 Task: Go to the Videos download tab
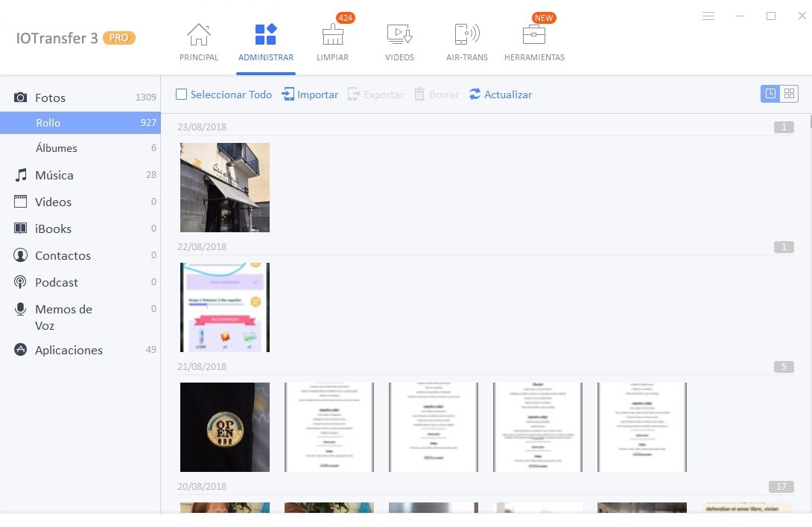point(399,43)
